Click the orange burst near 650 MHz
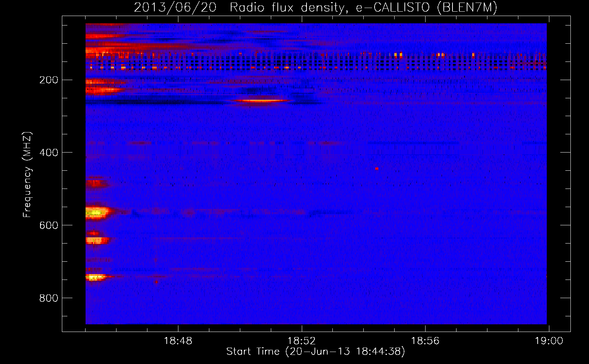Screen dimensions: 589x364 click(x=97, y=240)
